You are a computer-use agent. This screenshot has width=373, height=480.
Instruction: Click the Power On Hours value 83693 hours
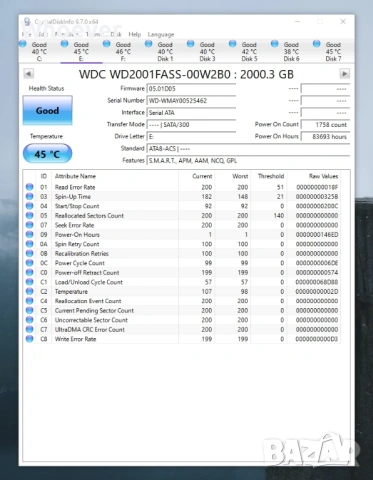tap(325, 137)
